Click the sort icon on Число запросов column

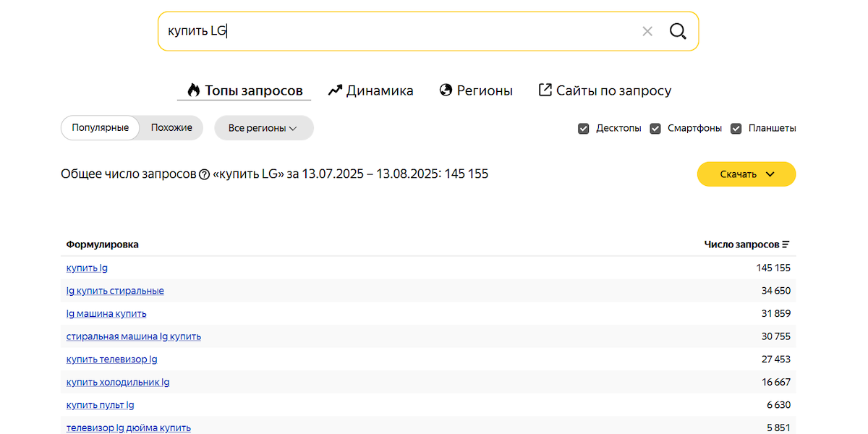787,244
